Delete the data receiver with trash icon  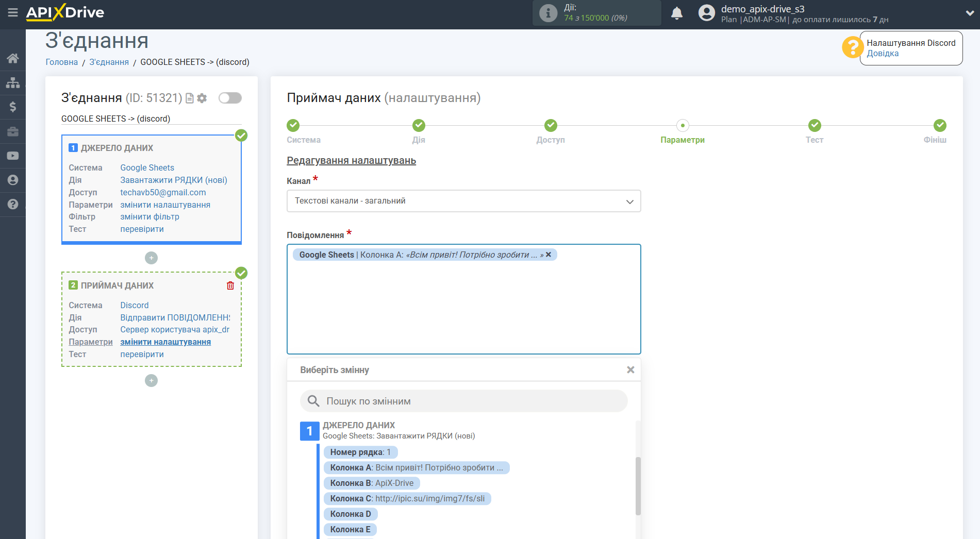pos(230,285)
